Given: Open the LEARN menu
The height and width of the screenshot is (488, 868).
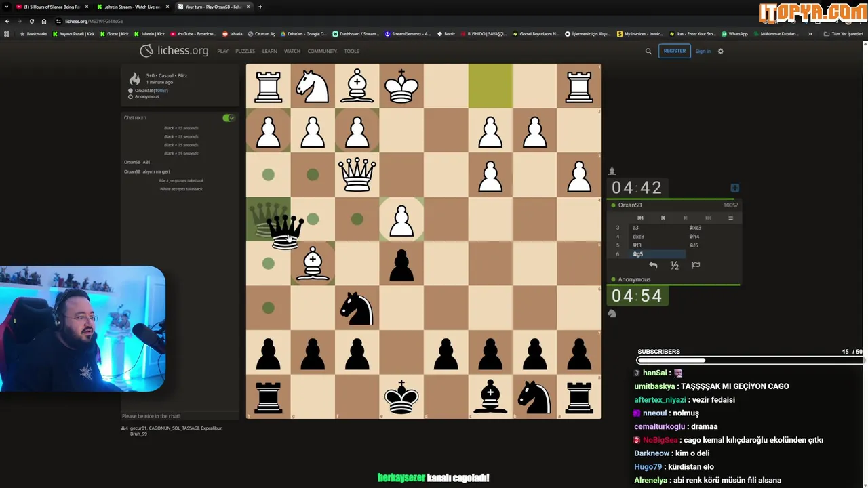Looking at the screenshot, I should [269, 51].
